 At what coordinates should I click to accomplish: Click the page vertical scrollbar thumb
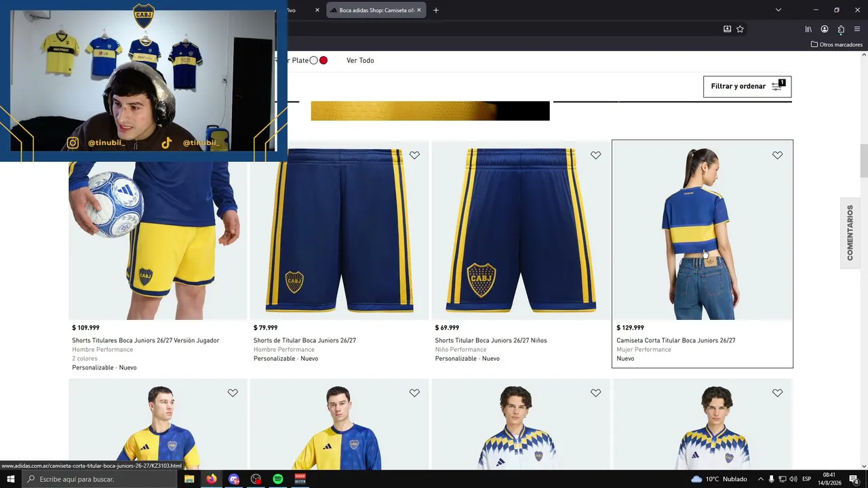coord(863,161)
